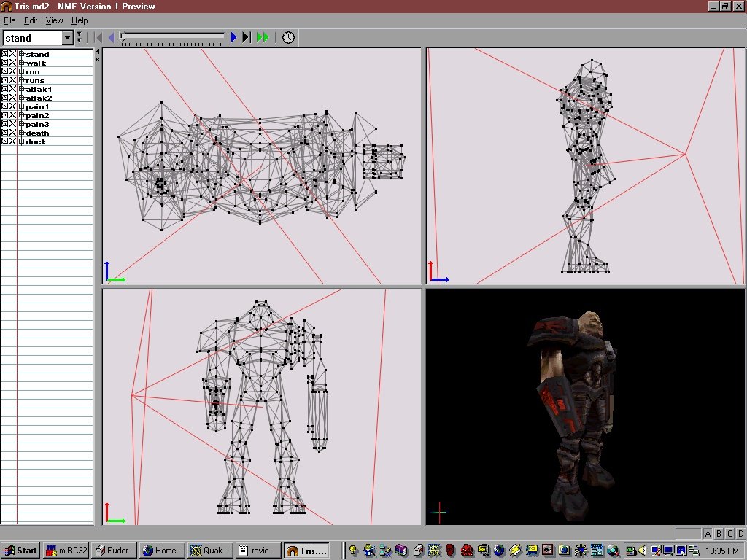The image size is (747, 560).
Task: Click the light bulb icon in the taskbar
Action: pos(353,551)
